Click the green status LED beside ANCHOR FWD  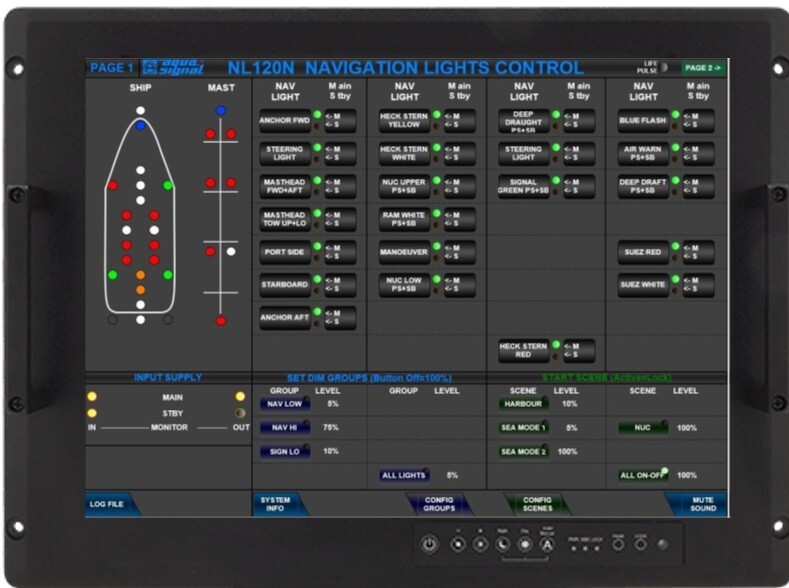point(317,115)
